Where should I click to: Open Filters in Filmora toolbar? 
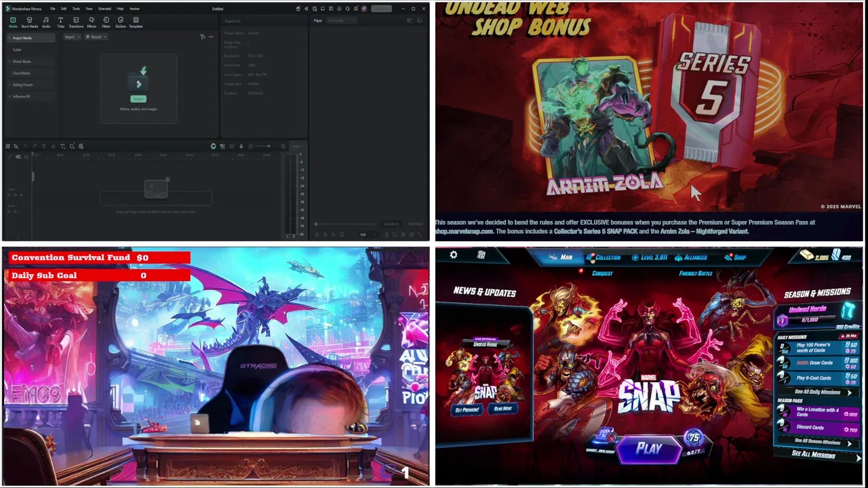click(x=106, y=22)
